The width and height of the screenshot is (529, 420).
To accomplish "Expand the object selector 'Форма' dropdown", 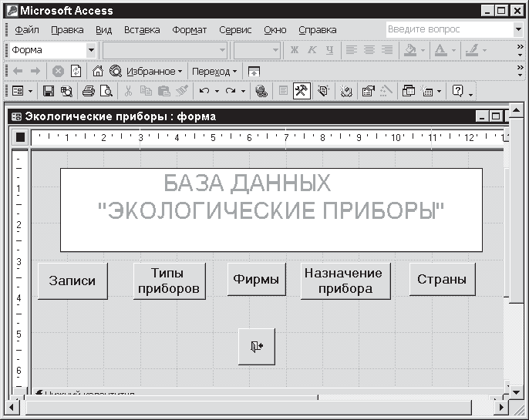I will (x=91, y=50).
